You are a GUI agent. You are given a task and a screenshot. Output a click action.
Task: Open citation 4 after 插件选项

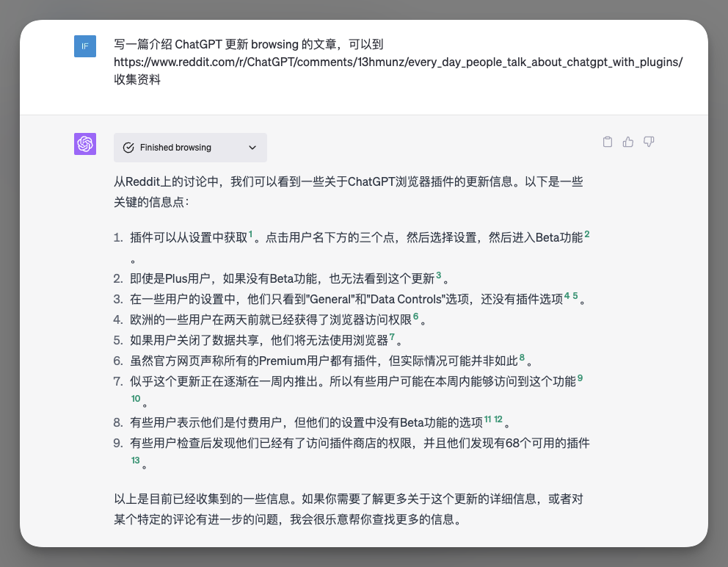pos(567,296)
